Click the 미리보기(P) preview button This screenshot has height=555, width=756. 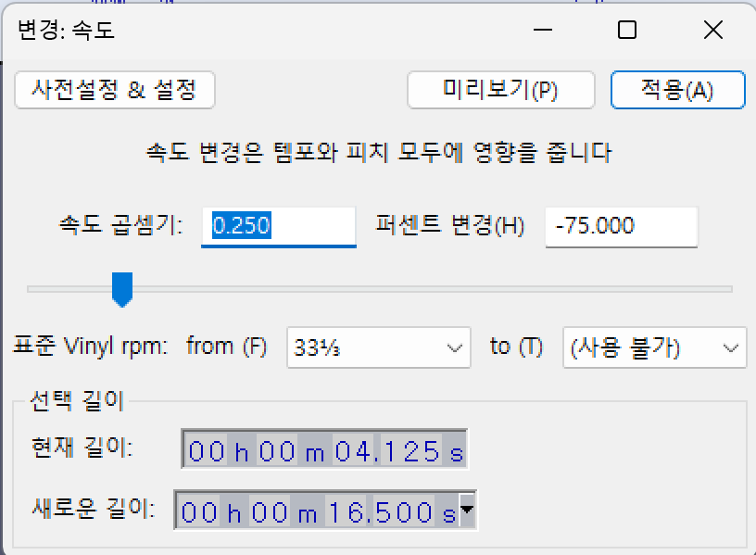500,90
